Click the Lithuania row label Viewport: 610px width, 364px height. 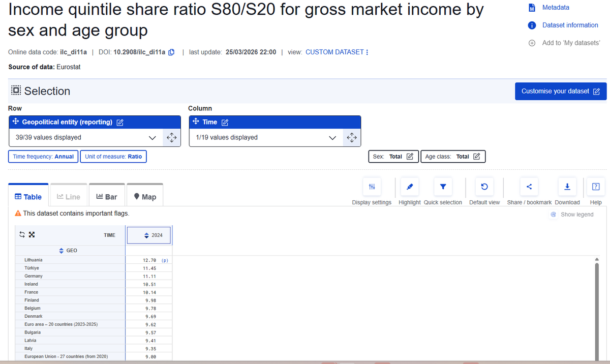[34, 260]
